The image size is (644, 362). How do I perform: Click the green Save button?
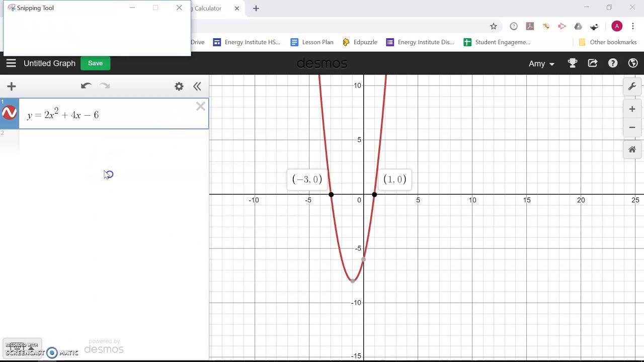[95, 63]
